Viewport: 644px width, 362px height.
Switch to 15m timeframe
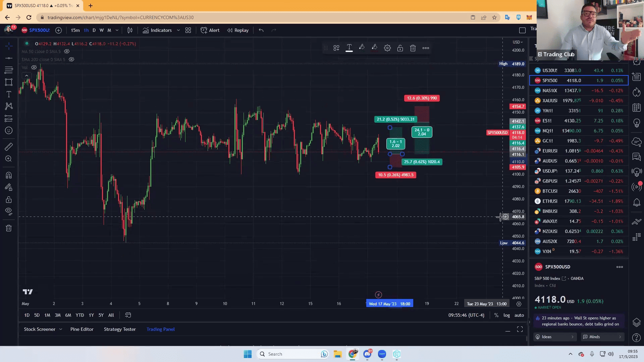(x=75, y=30)
